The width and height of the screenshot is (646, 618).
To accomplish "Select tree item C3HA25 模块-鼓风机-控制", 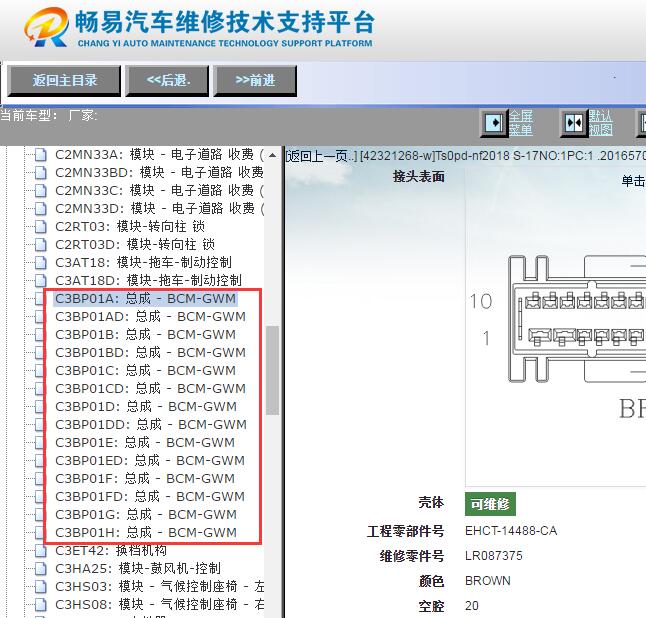I will click(138, 569).
